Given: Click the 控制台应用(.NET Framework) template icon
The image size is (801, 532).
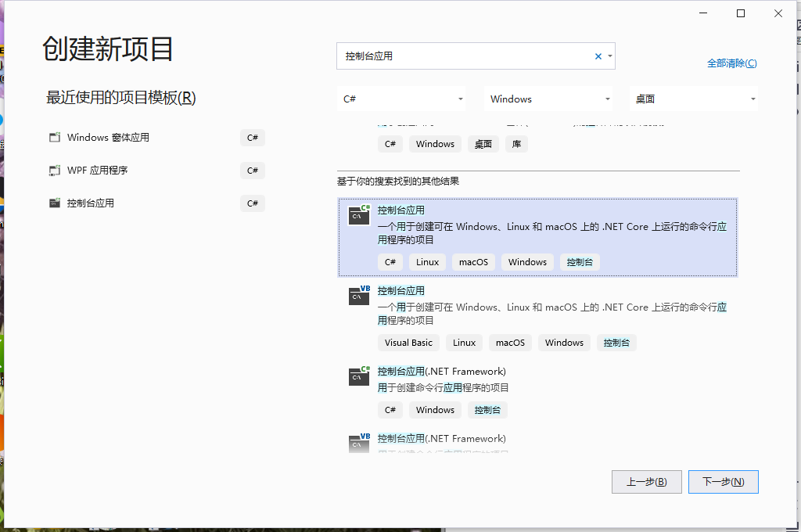Looking at the screenshot, I should [358, 376].
